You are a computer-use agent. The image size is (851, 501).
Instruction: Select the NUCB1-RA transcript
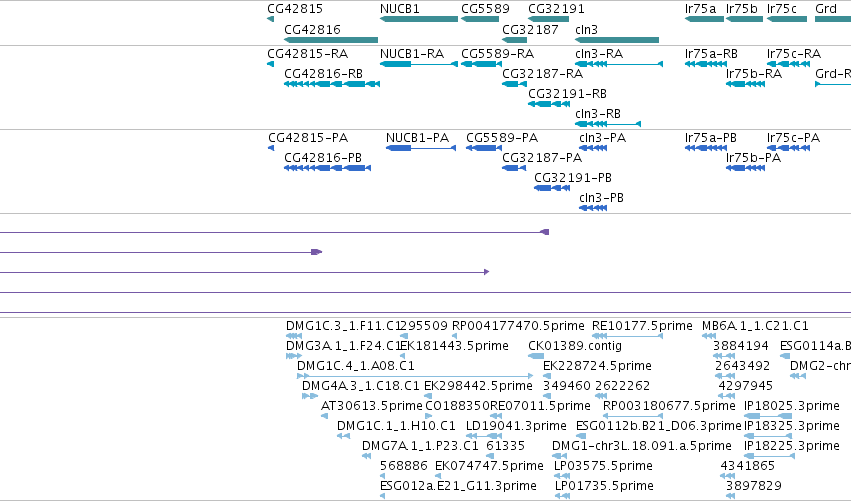click(x=418, y=64)
